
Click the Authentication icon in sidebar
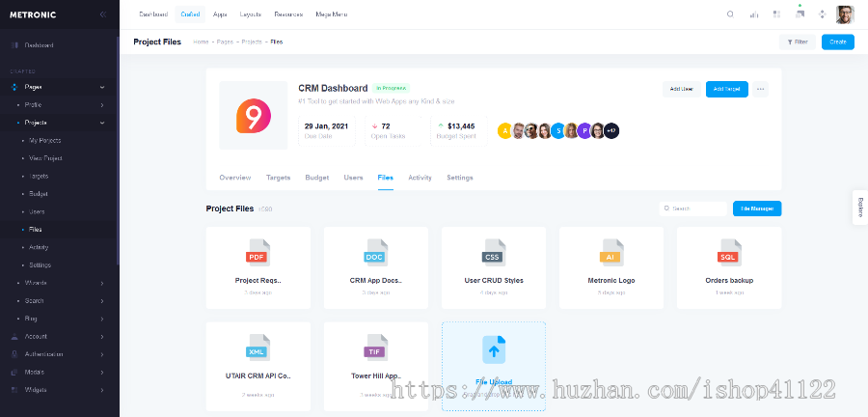(14, 354)
